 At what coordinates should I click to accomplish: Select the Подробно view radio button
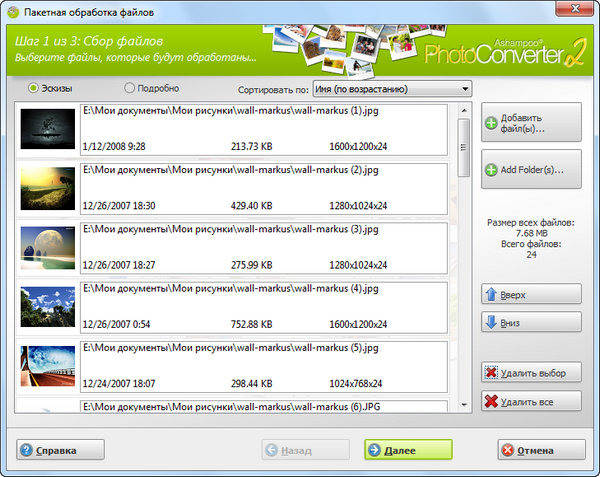point(129,88)
